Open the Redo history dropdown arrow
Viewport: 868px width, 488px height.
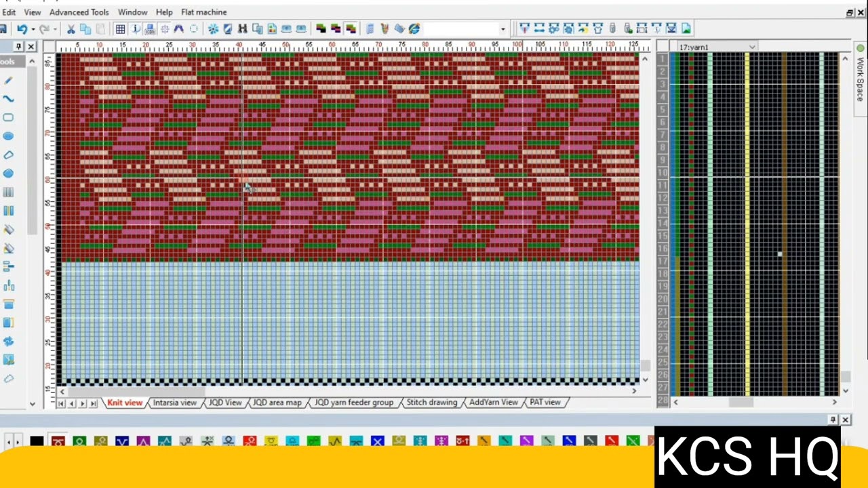(55, 29)
